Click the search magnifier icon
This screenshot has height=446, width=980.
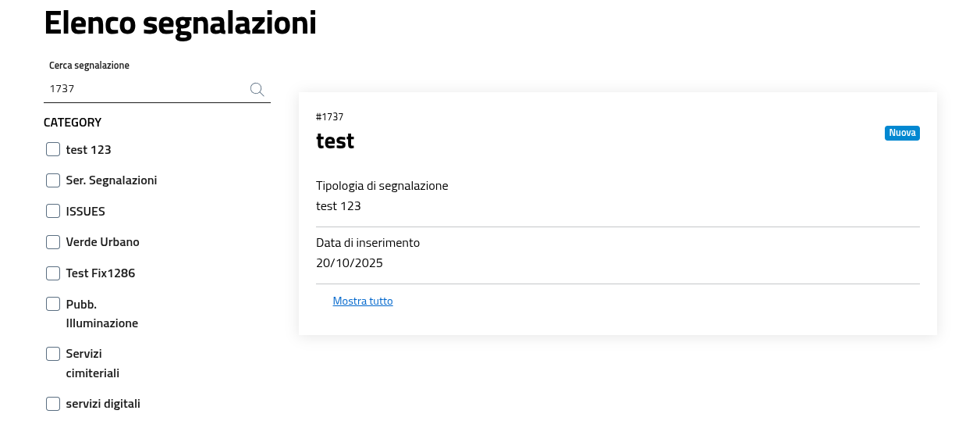click(x=257, y=89)
